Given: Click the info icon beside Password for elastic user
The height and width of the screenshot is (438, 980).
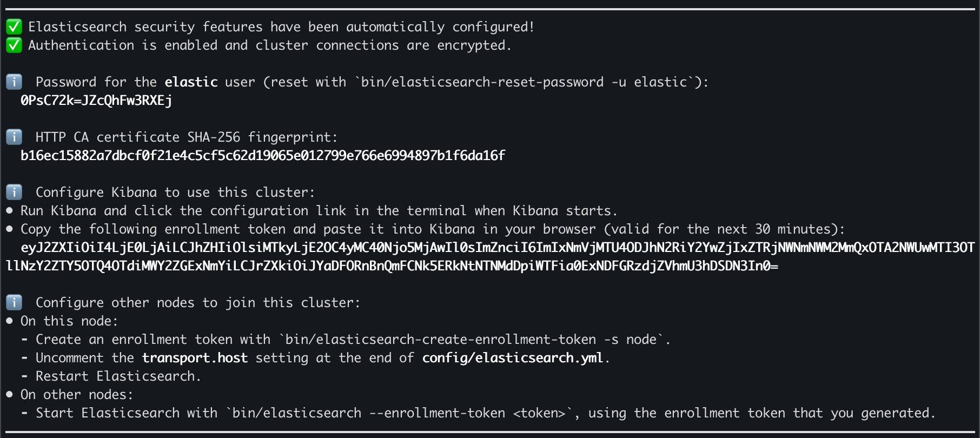Looking at the screenshot, I should pyautogui.click(x=14, y=82).
